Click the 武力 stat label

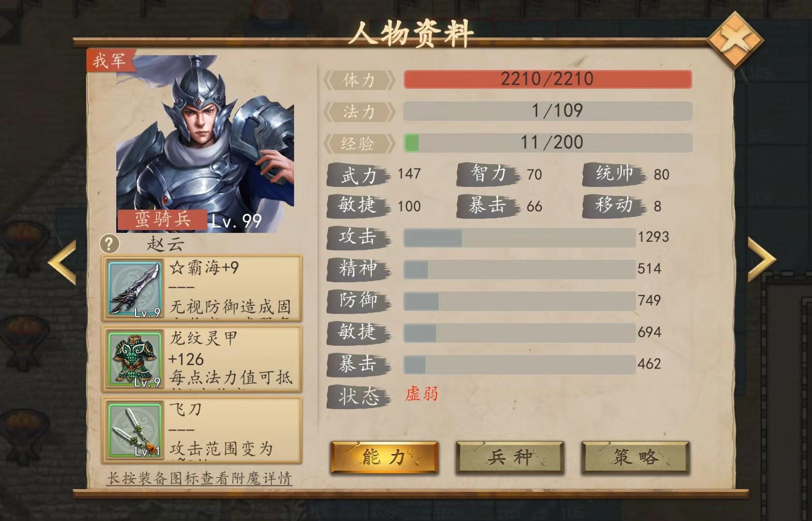(359, 175)
